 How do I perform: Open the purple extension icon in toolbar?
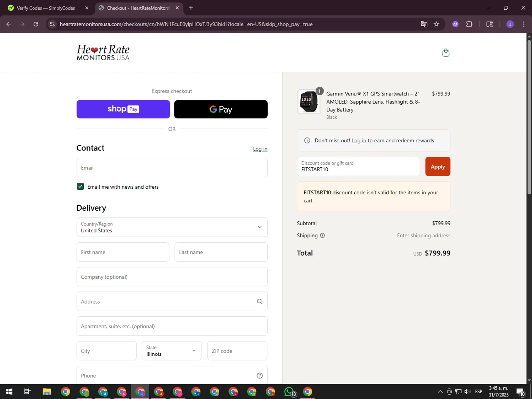coord(455,24)
